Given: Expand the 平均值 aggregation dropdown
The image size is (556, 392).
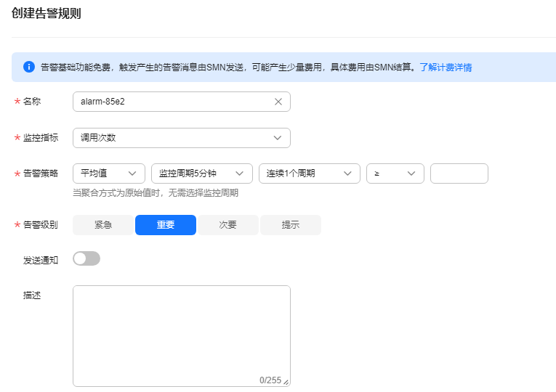Looking at the screenshot, I should (x=109, y=173).
